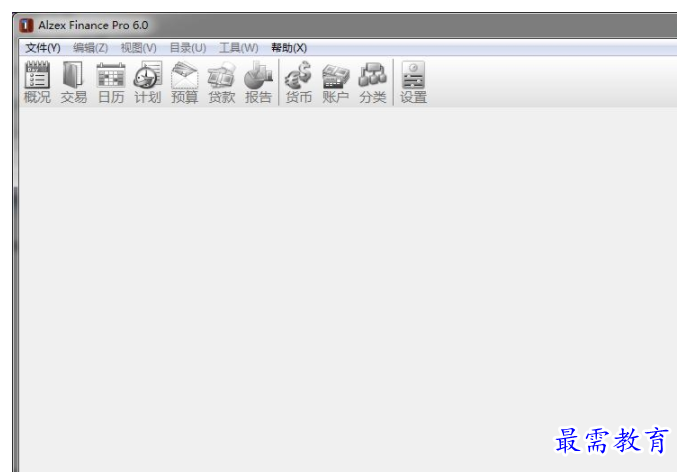The image size is (677, 472).
Task: Open the 报告 reports toolbar icon
Action: (x=258, y=82)
